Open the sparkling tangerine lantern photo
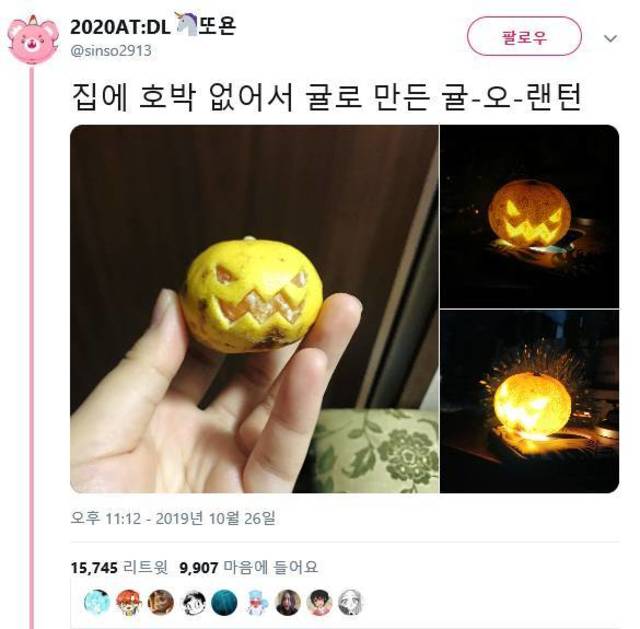Screen dimensions: 640x629 tap(529, 402)
